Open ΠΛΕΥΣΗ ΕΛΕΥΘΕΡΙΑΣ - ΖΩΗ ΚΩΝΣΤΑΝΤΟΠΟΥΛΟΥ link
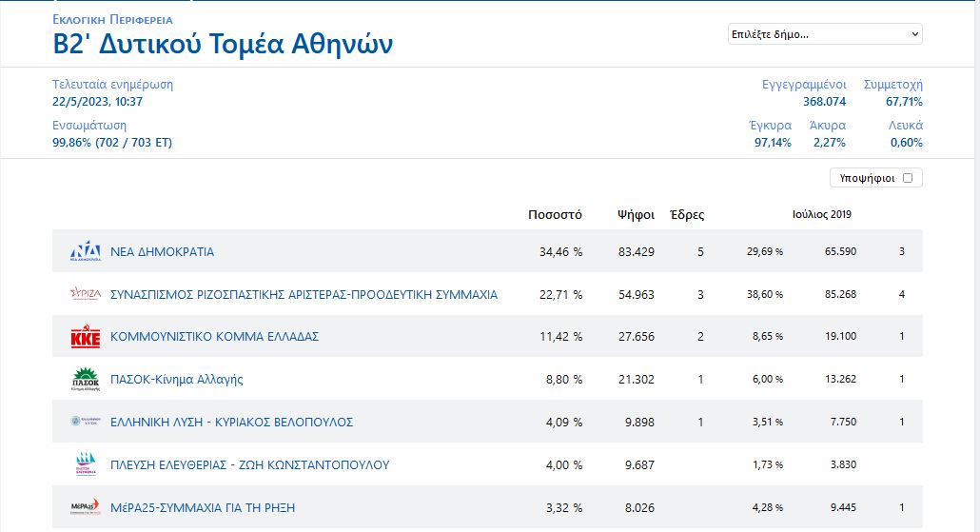 249,464
